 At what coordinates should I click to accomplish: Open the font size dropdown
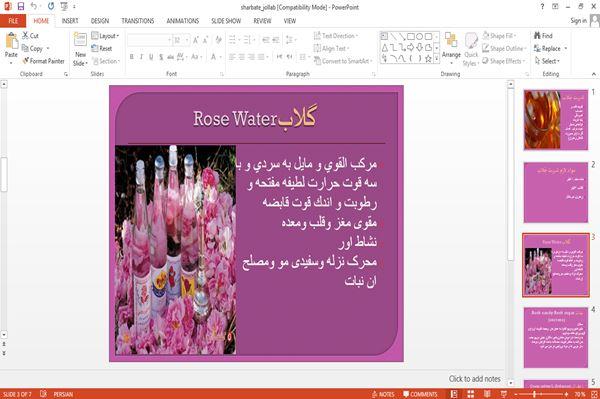tap(187, 40)
